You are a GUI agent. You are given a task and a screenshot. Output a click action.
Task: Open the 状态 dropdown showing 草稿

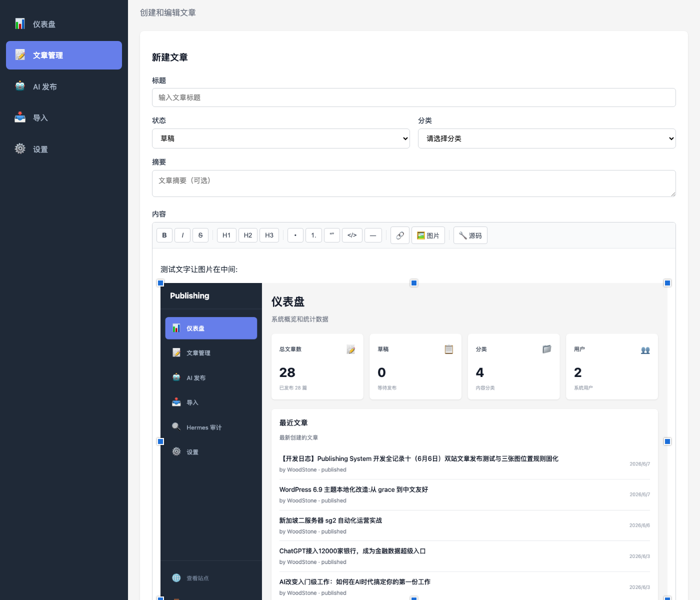coord(281,138)
